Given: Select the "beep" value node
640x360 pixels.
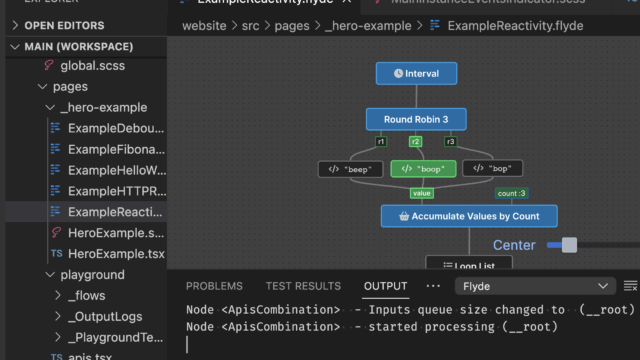Looking at the screenshot, I should [351, 169].
